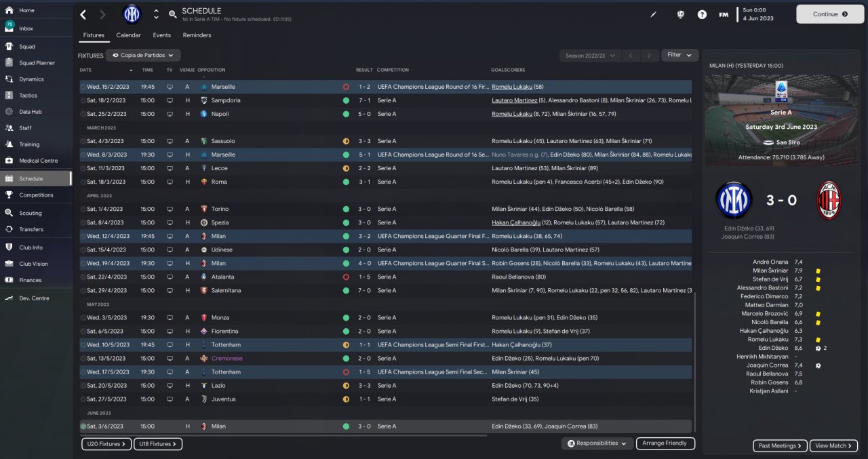Click the back navigation arrow

tap(83, 14)
